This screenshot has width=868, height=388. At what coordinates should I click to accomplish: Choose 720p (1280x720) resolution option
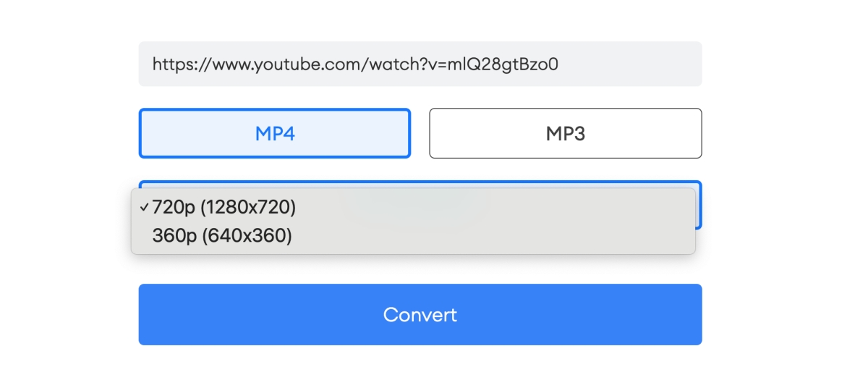click(224, 207)
